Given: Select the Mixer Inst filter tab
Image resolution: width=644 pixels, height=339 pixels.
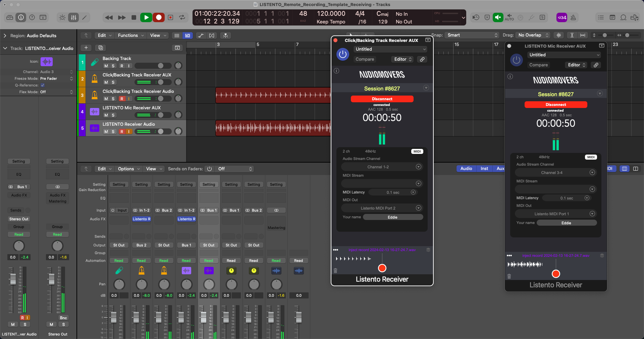Looking at the screenshot, I should coord(484,169).
